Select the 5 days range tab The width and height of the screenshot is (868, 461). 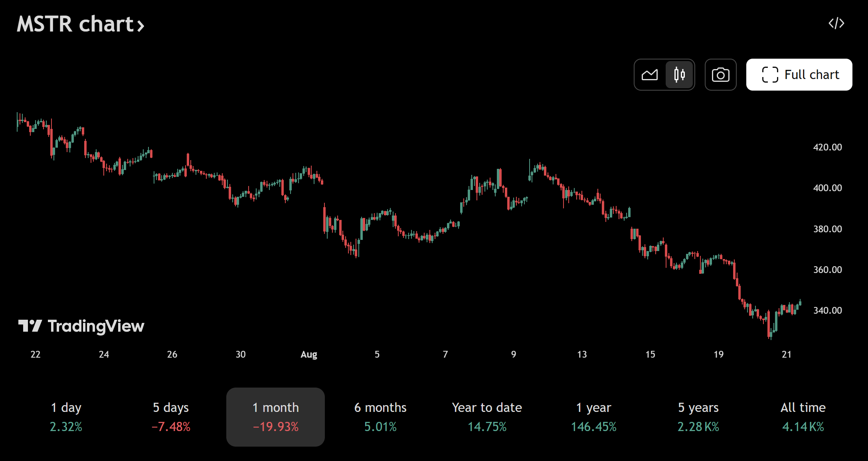click(x=171, y=416)
